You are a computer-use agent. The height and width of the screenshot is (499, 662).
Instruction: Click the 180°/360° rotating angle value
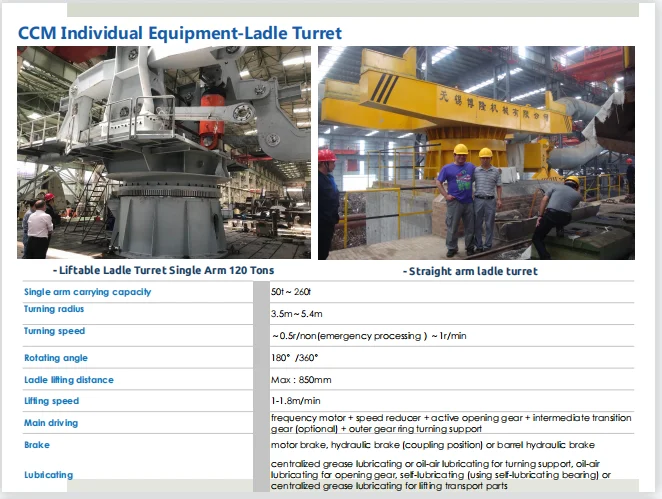[297, 358]
